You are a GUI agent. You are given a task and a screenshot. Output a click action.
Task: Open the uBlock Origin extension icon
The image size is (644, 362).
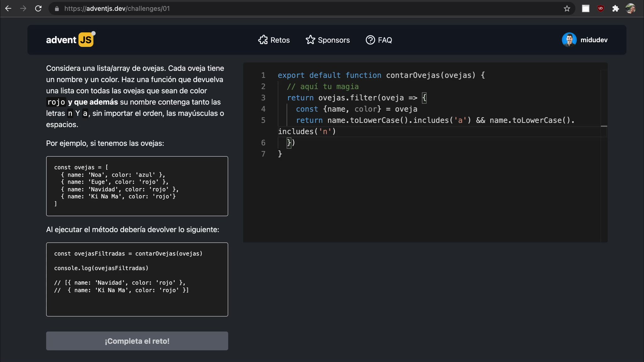(x=601, y=8)
